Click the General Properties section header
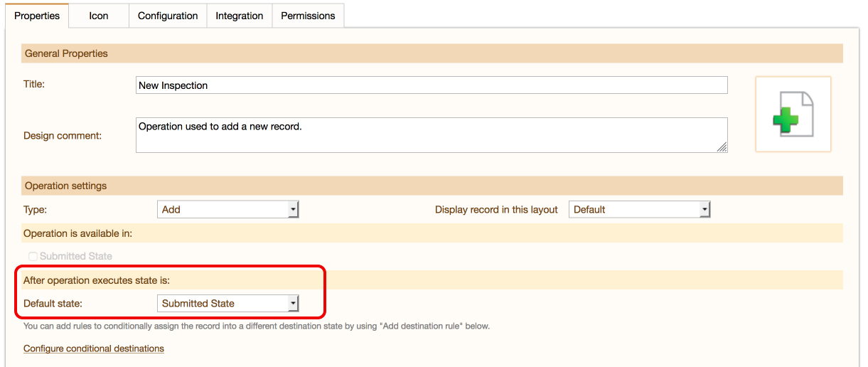Screen dimensions: 868x367 (66, 53)
